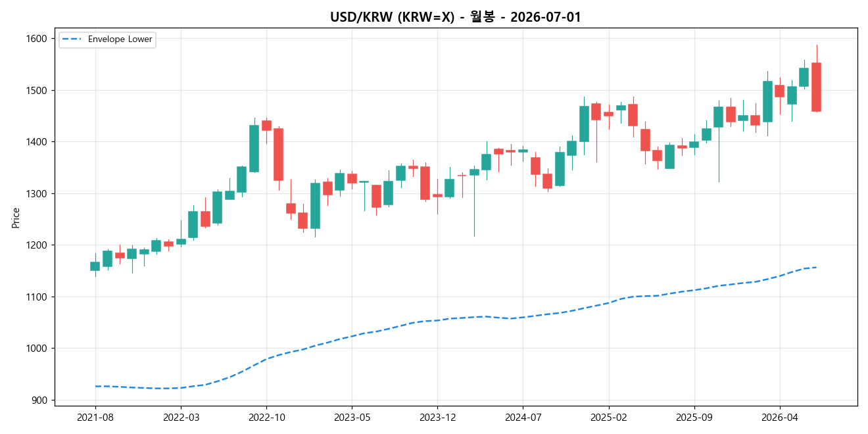Click the tall green candle before 2022-10
868x434 pixels.
tap(254, 149)
